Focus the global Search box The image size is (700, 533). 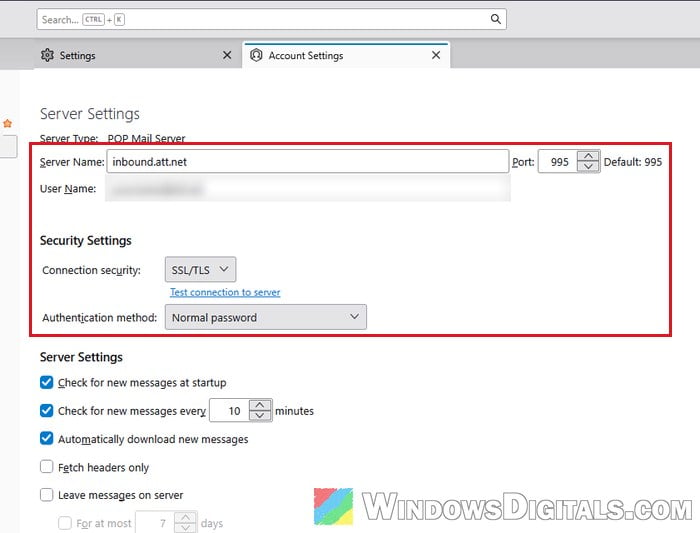(x=271, y=19)
